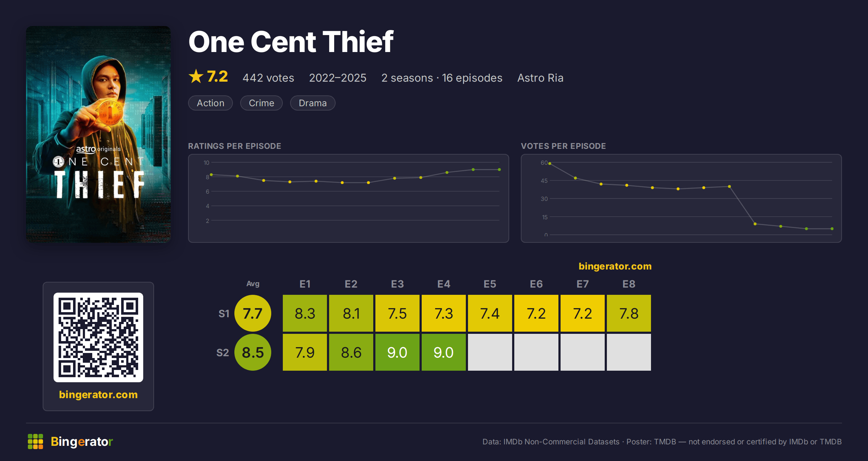Click the S2 average 8.5 circle
This screenshot has width=868, height=461.
click(253, 352)
